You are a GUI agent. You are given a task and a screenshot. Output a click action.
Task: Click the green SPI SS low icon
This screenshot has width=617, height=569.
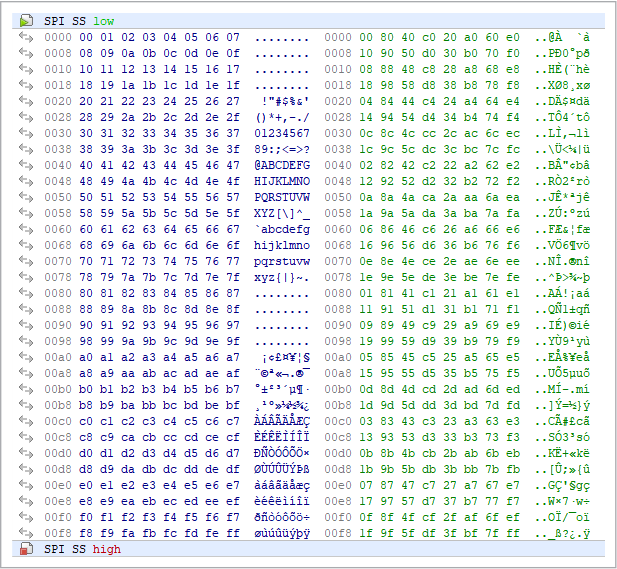point(26,21)
